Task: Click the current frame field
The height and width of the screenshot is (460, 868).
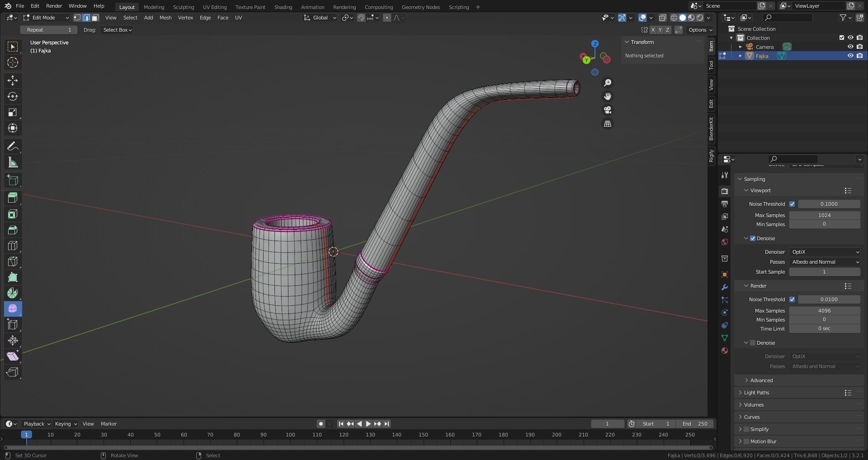Action: [x=607, y=424]
